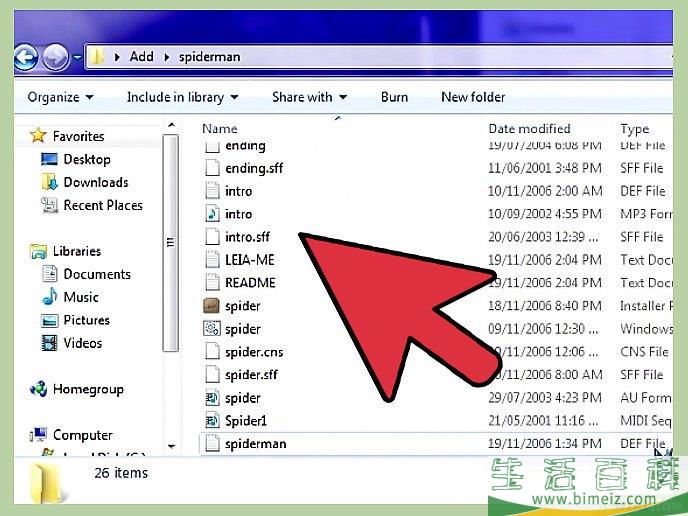Screen dimensions: 688x516
Task: Create a New folder
Action: [x=473, y=97]
